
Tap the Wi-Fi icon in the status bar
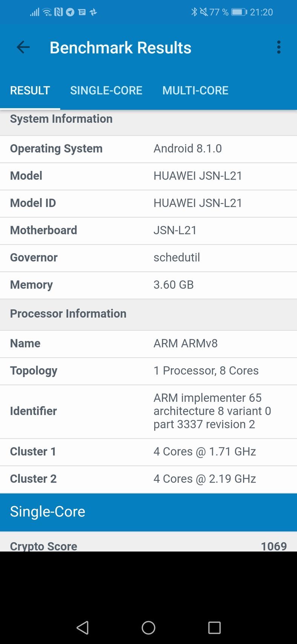point(47,12)
